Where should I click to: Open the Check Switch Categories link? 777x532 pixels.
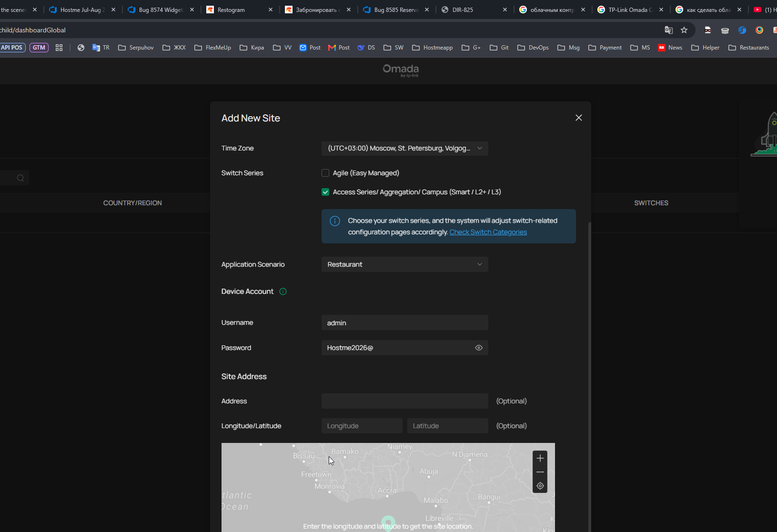488,232
